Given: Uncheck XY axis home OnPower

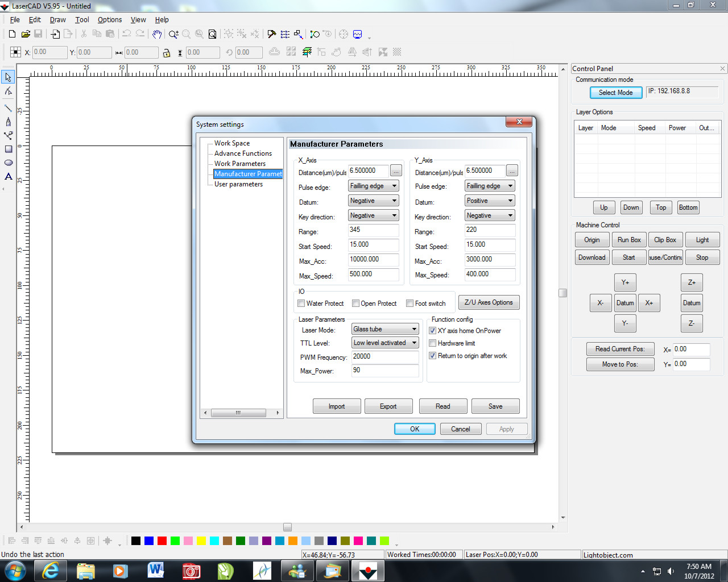Looking at the screenshot, I should point(433,331).
